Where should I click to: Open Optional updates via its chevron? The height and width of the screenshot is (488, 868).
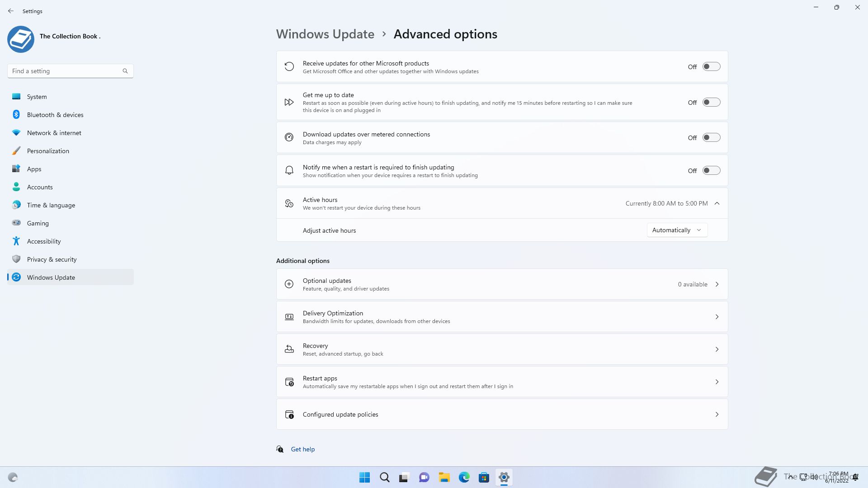coord(717,284)
